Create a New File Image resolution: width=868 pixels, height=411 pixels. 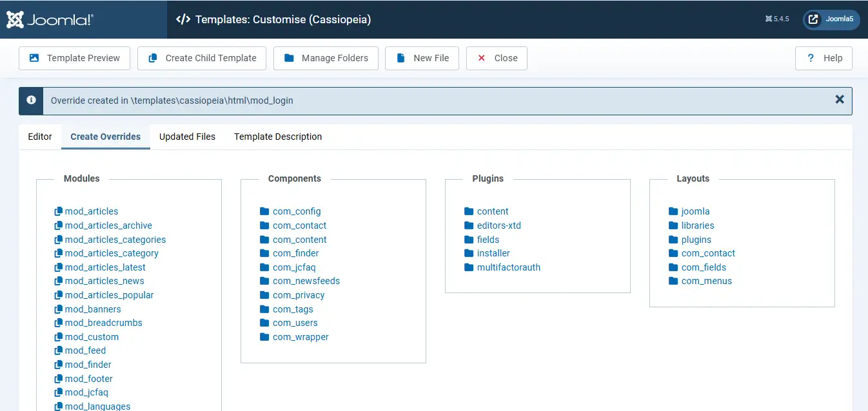pyautogui.click(x=422, y=58)
